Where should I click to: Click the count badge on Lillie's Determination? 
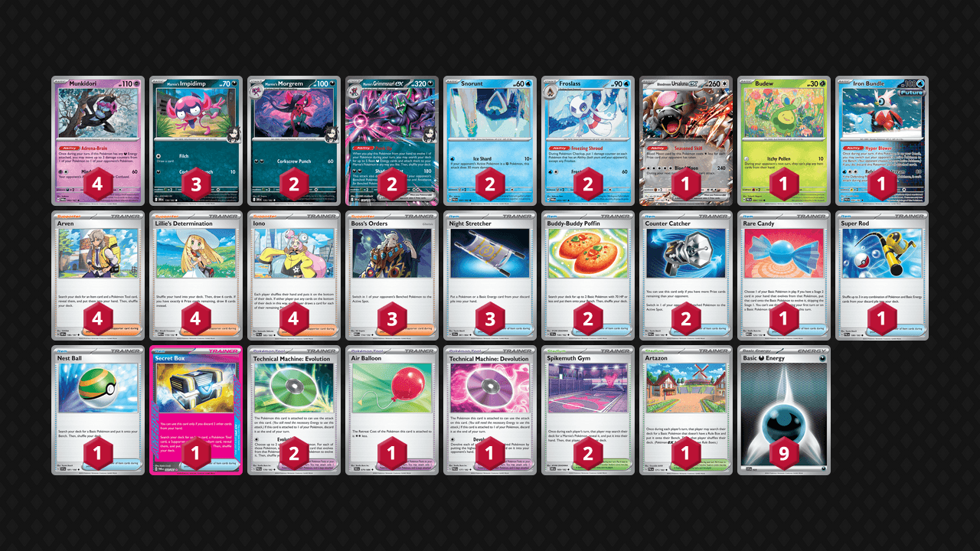(x=196, y=319)
